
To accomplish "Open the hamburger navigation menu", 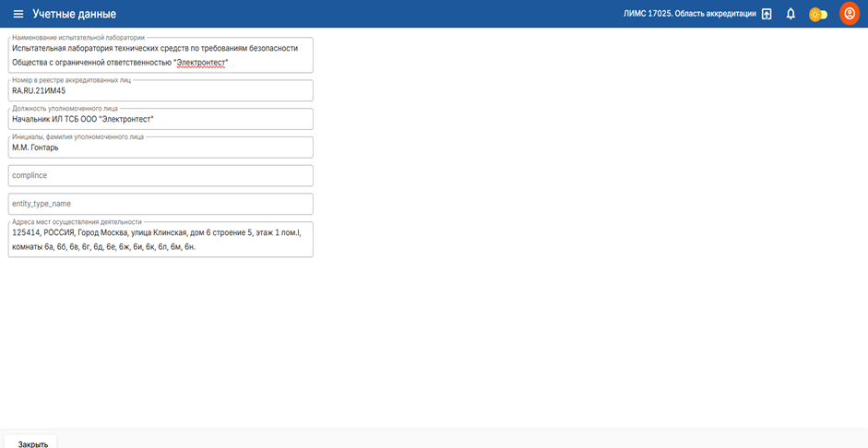I will coord(18,14).
